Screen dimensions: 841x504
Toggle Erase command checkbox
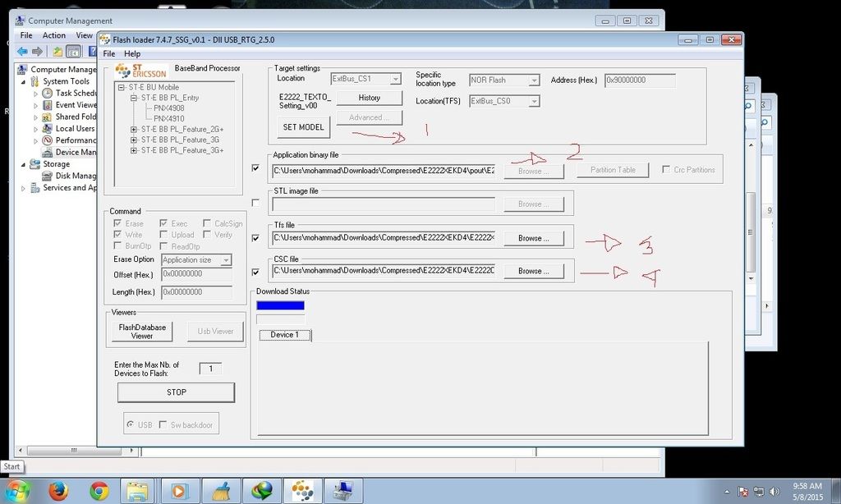(117, 223)
